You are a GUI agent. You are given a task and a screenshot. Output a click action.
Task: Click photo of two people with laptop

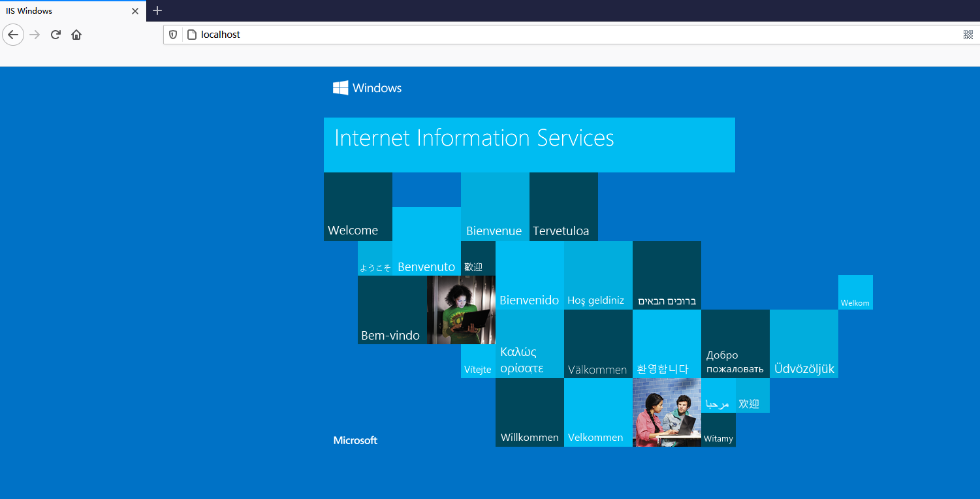click(x=667, y=412)
